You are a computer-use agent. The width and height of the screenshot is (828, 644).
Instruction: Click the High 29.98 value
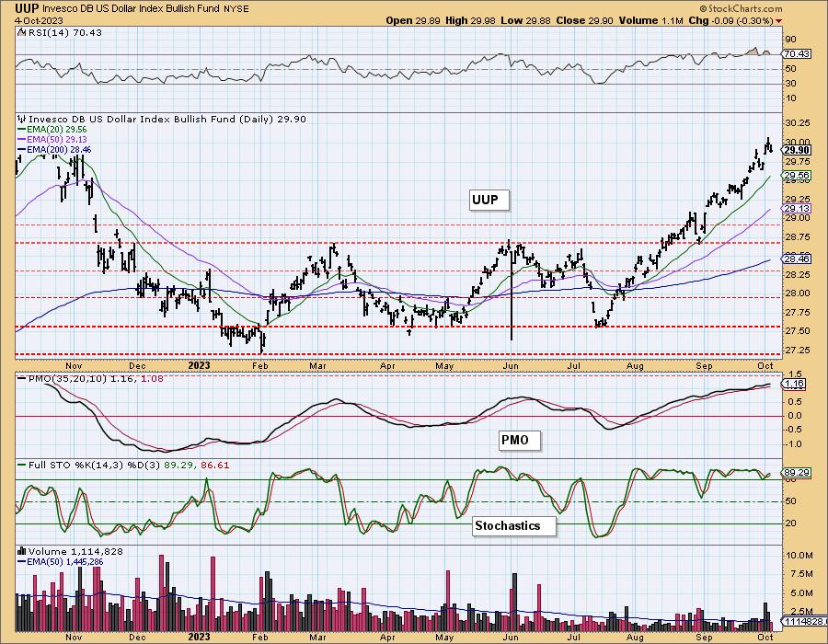tap(470, 20)
